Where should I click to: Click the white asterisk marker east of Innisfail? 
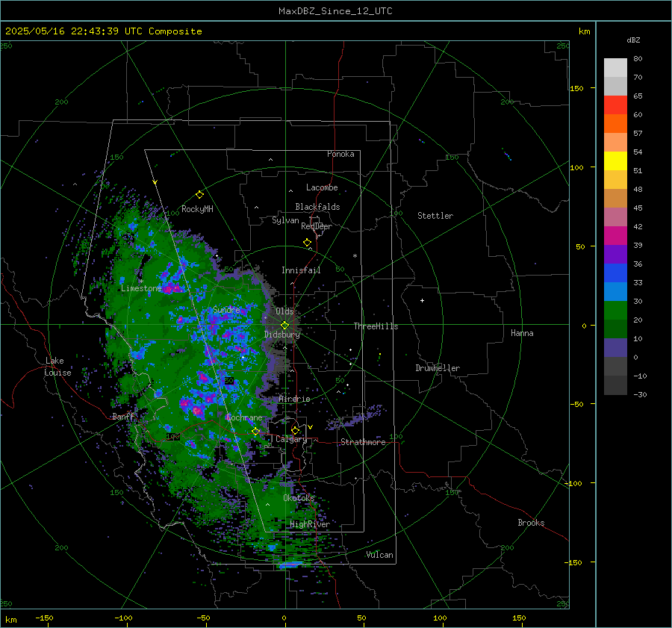click(355, 256)
